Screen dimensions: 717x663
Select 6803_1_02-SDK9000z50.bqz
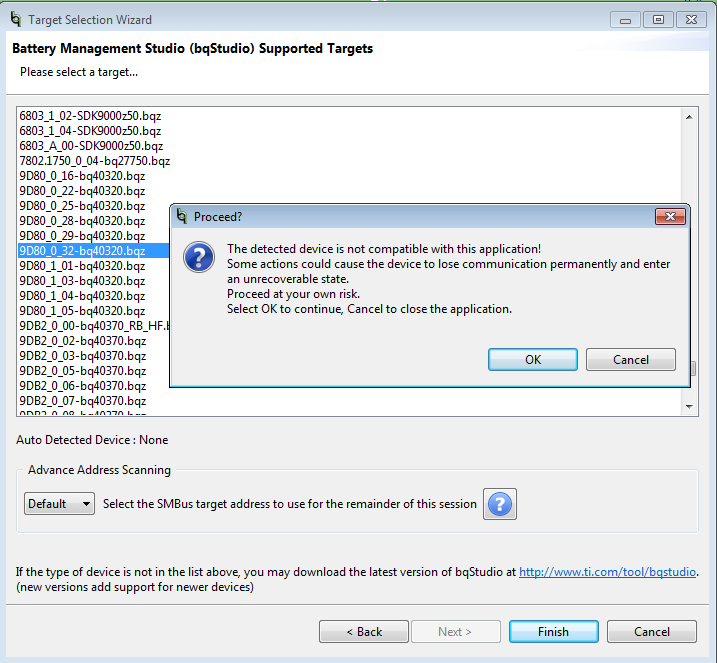coord(90,116)
